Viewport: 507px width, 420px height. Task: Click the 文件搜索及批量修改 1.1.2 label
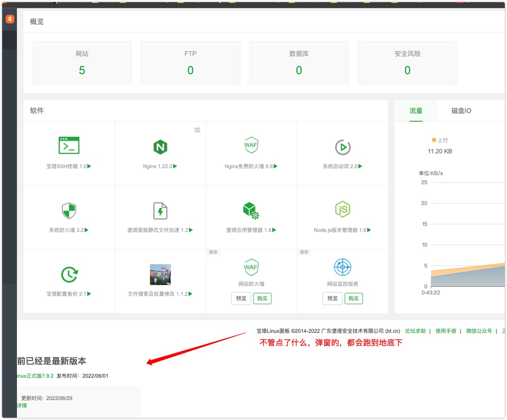158,294
